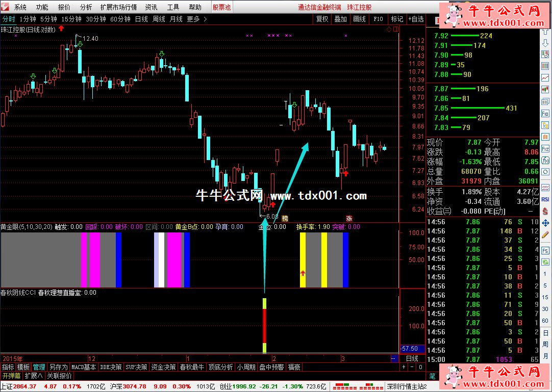Image resolution: width=552 pixels, height=392 pixels.
Task: Click the red dollar sign sidebar icon
Action: 545,211
